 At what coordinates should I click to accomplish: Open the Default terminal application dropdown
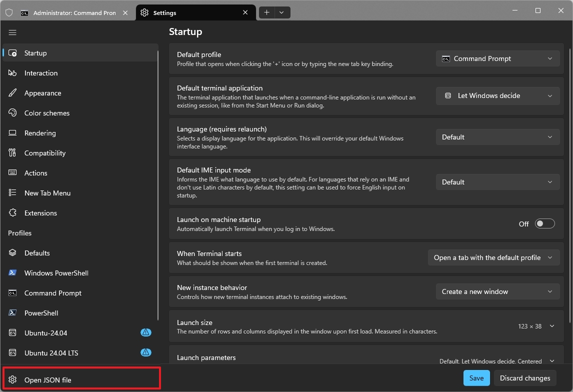pos(497,95)
